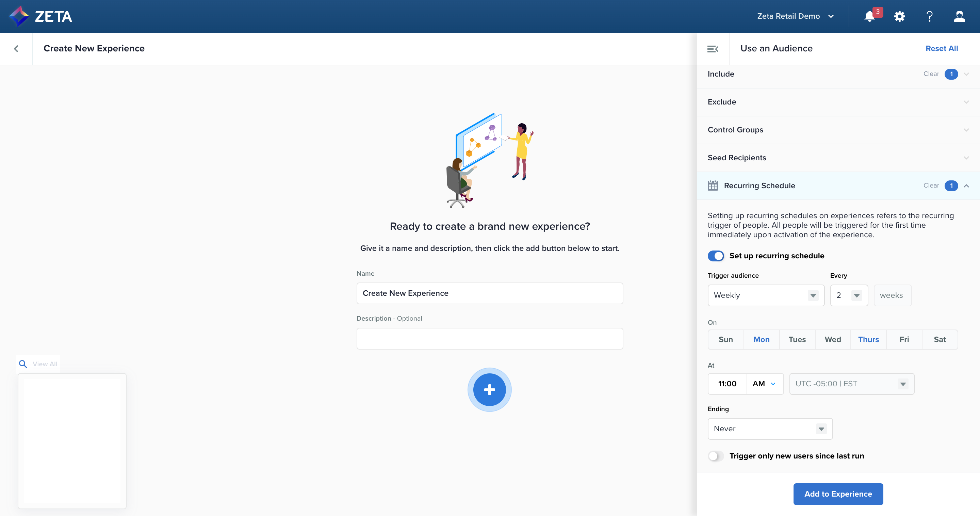Click the help question mark icon
The width and height of the screenshot is (980, 516).
click(x=929, y=16)
